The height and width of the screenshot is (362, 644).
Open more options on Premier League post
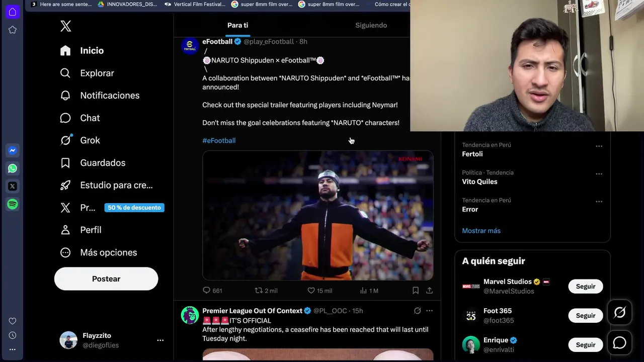[x=429, y=311]
